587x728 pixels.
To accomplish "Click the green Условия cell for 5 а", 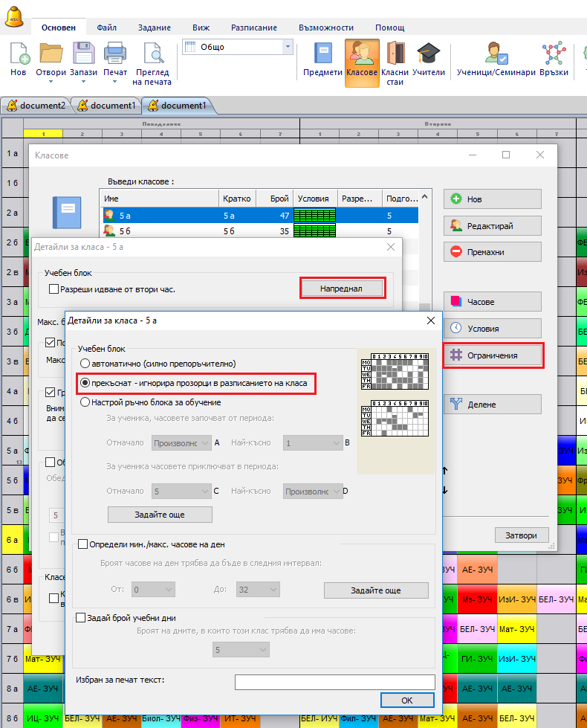I will click(x=315, y=216).
